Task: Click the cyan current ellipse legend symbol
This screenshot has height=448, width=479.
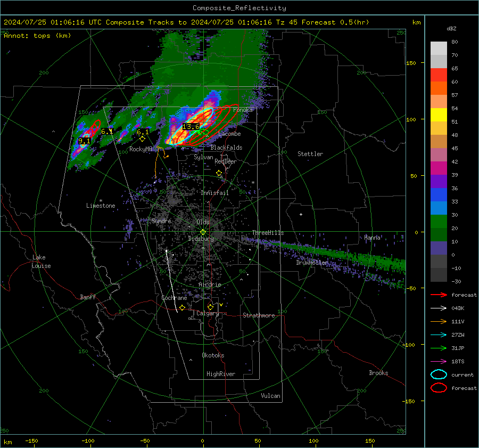Action: [439, 374]
